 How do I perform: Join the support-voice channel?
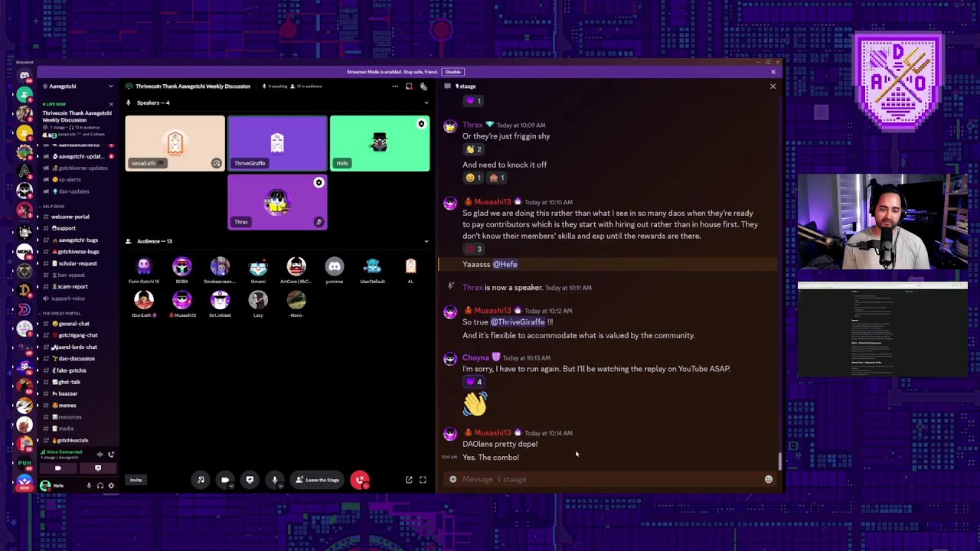coord(67,298)
